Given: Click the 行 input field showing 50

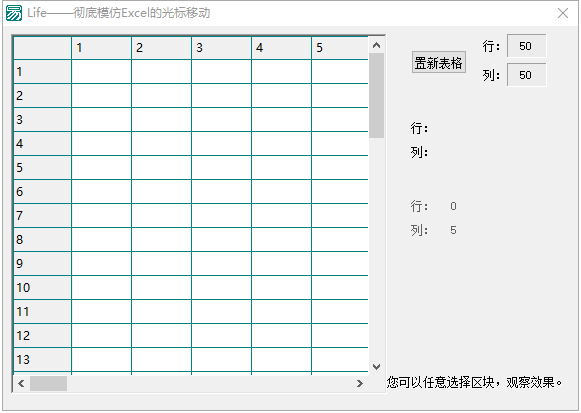Looking at the screenshot, I should coord(527,46).
